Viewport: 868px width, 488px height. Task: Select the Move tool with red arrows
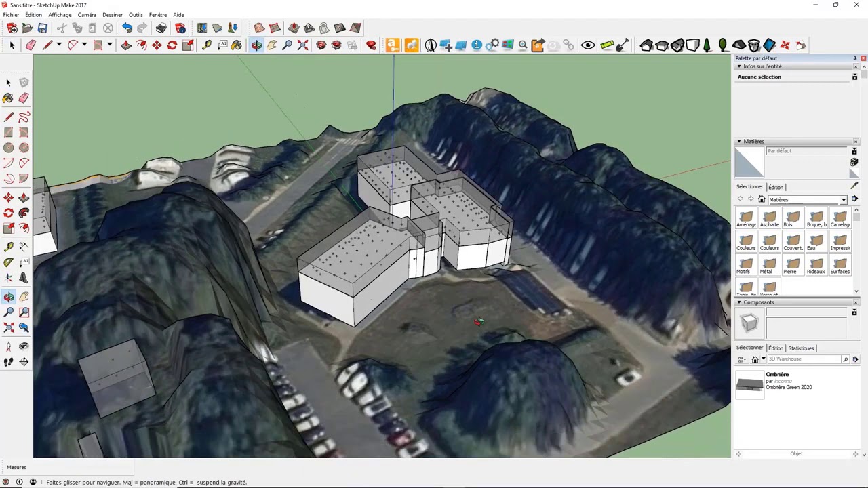tap(157, 45)
